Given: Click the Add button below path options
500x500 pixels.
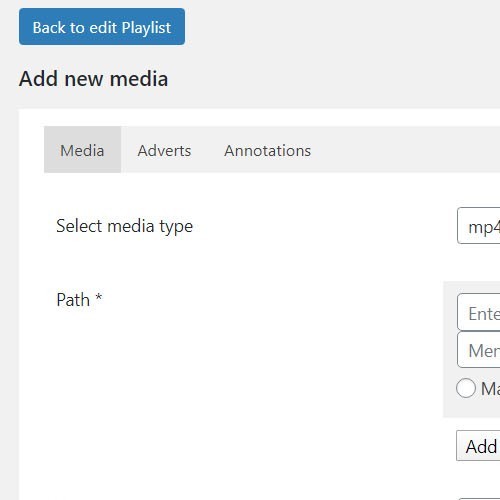Looking at the screenshot, I should [478, 446].
